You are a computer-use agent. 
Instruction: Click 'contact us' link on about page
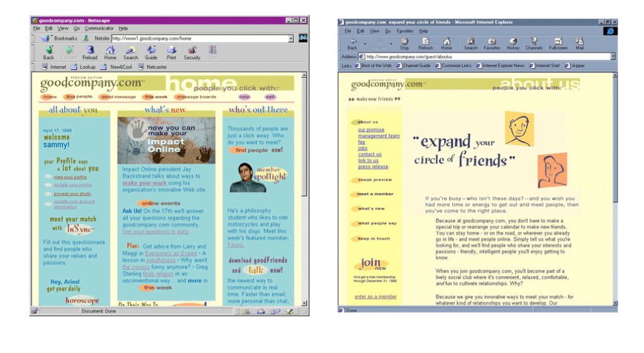coord(370,155)
